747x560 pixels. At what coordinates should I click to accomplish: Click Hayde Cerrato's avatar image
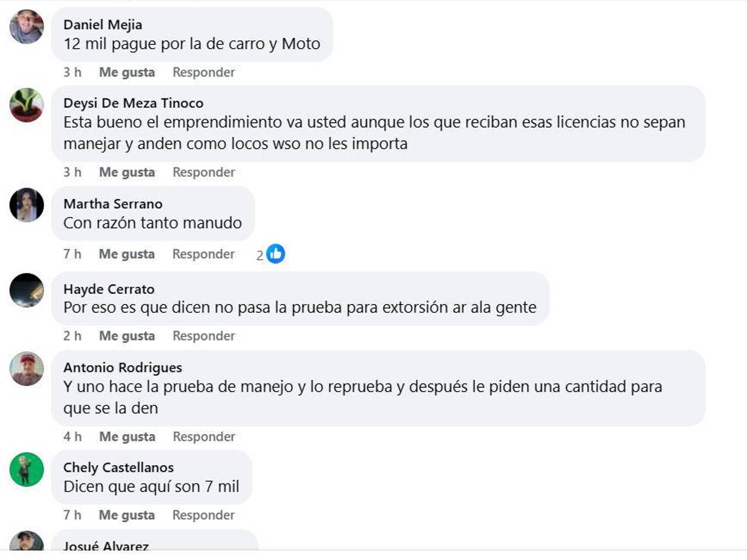27,290
